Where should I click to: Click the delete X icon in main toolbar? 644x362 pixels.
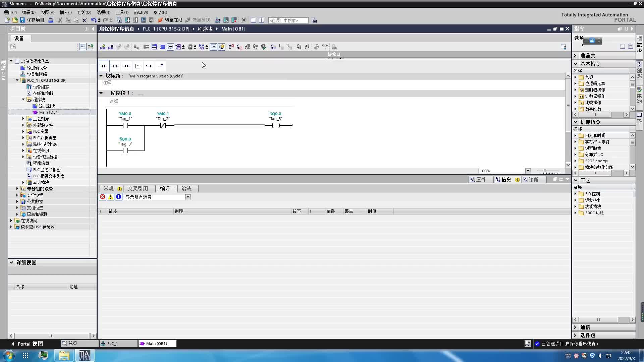[x=85, y=20]
